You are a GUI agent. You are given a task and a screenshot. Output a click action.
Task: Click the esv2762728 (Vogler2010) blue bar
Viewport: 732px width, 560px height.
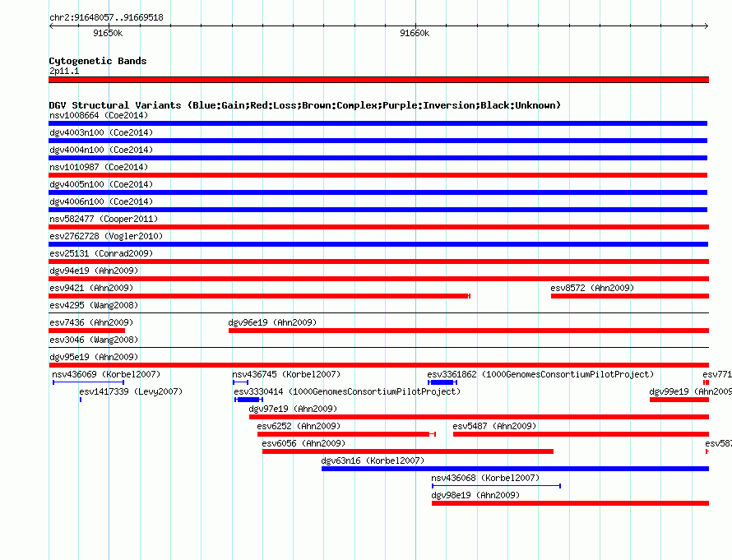378,244
